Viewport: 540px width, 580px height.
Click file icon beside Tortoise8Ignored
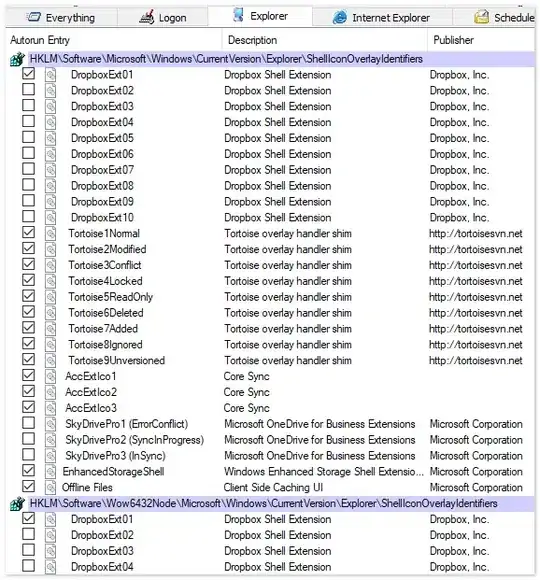pos(51,345)
